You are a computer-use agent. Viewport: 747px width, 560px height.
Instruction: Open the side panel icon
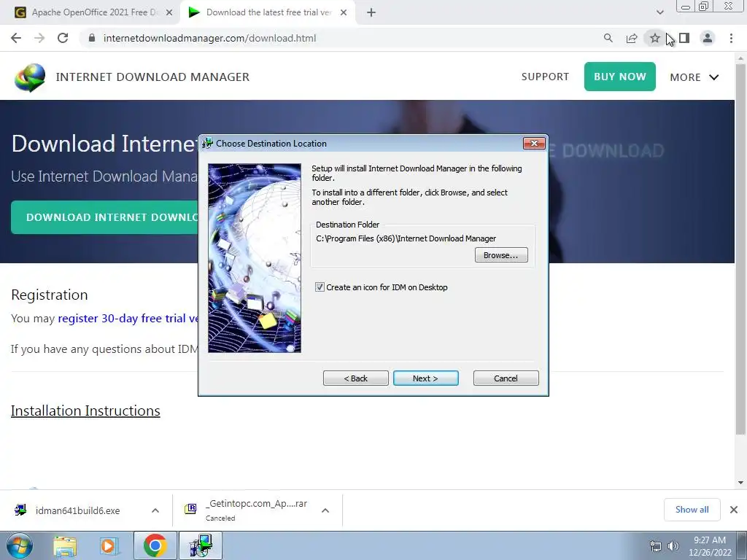click(684, 38)
